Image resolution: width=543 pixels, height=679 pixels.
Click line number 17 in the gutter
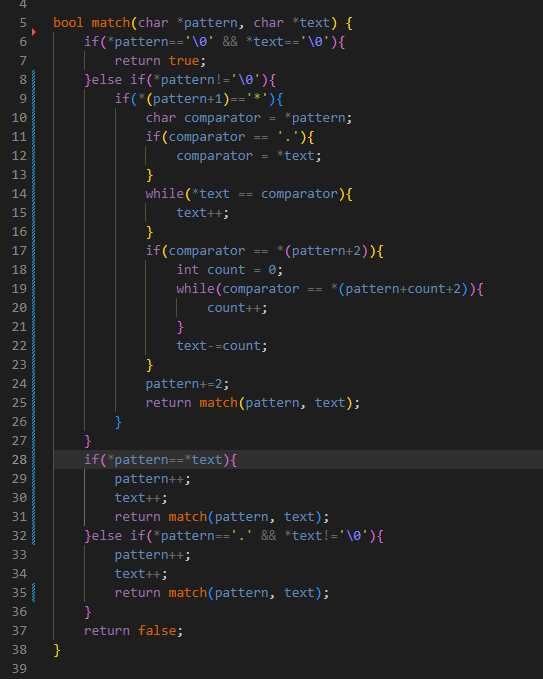19,251
